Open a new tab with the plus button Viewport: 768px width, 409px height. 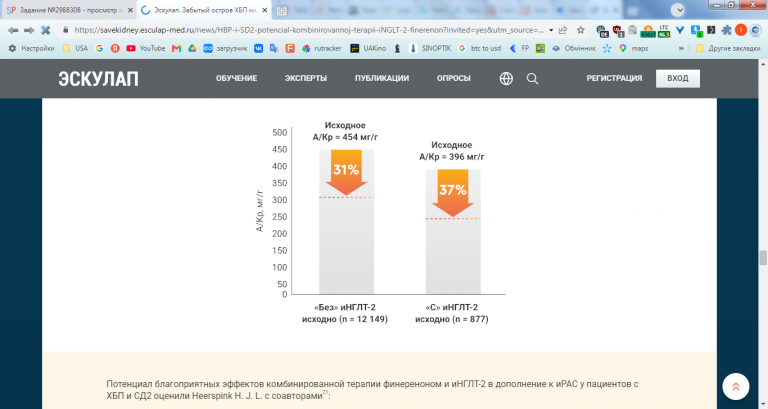(282, 10)
